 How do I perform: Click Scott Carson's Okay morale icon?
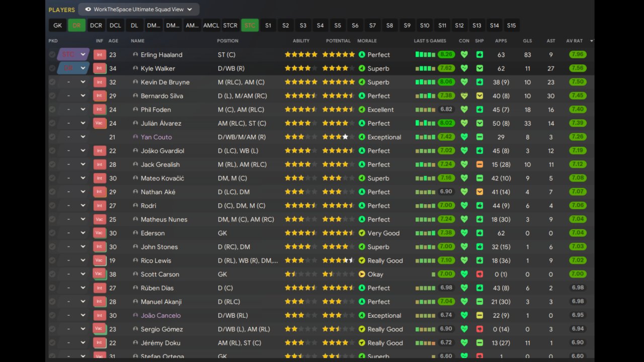[x=361, y=275]
